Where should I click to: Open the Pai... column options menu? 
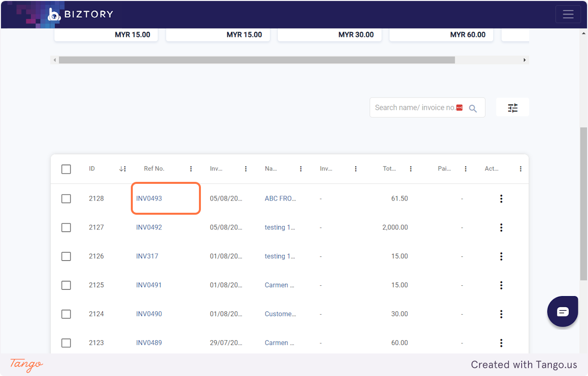click(465, 169)
